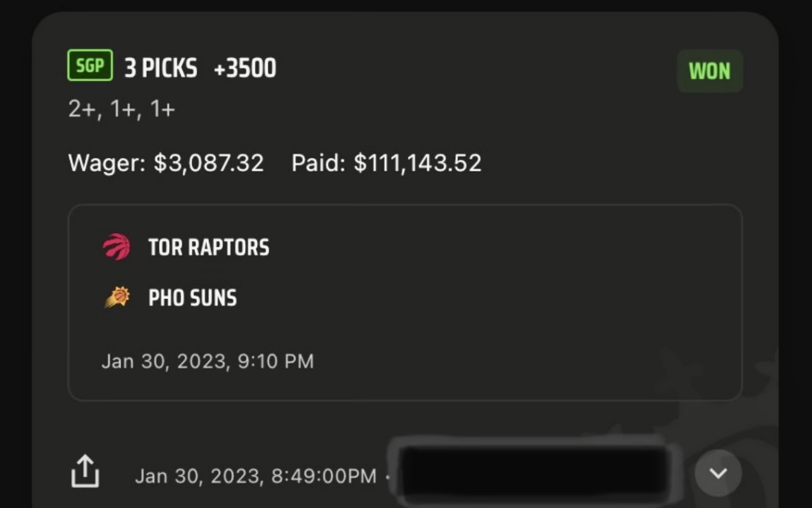Click the Toronto Raptors team logo

116,247
